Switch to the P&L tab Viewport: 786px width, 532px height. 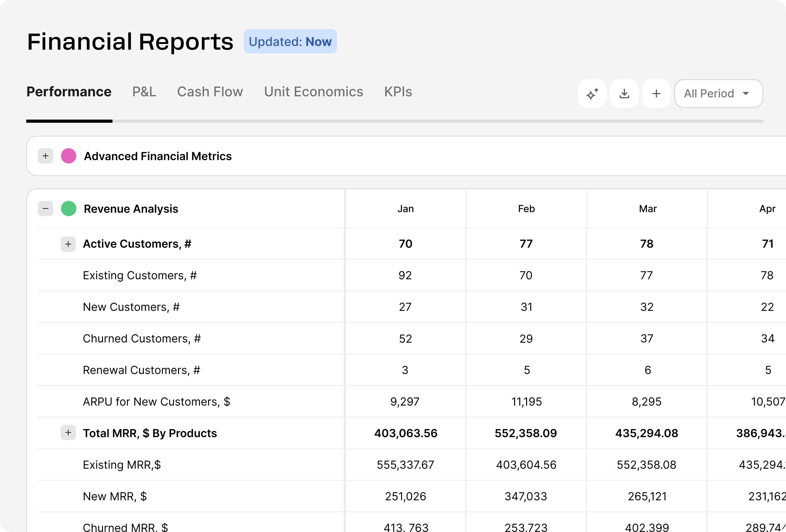point(144,92)
